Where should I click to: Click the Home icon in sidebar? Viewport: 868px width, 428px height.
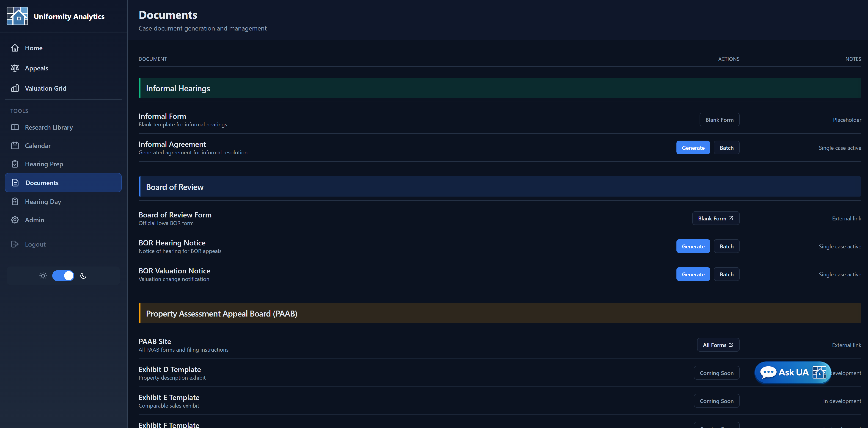coord(15,48)
